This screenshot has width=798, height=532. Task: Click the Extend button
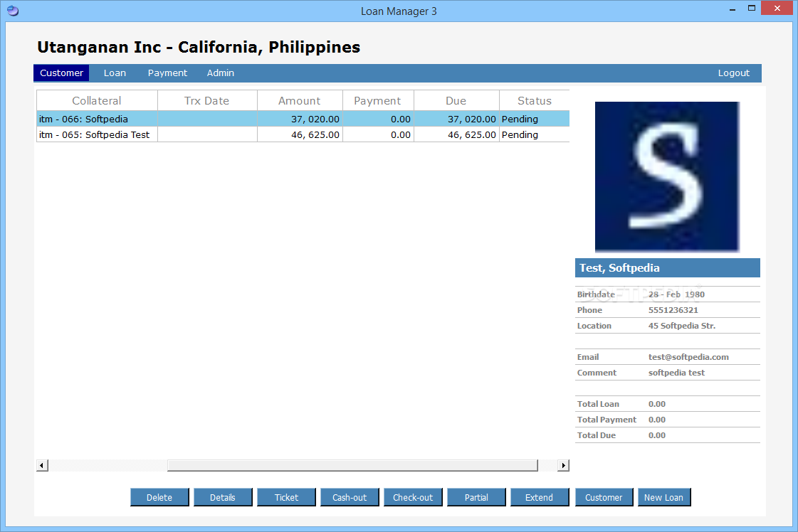(x=540, y=497)
